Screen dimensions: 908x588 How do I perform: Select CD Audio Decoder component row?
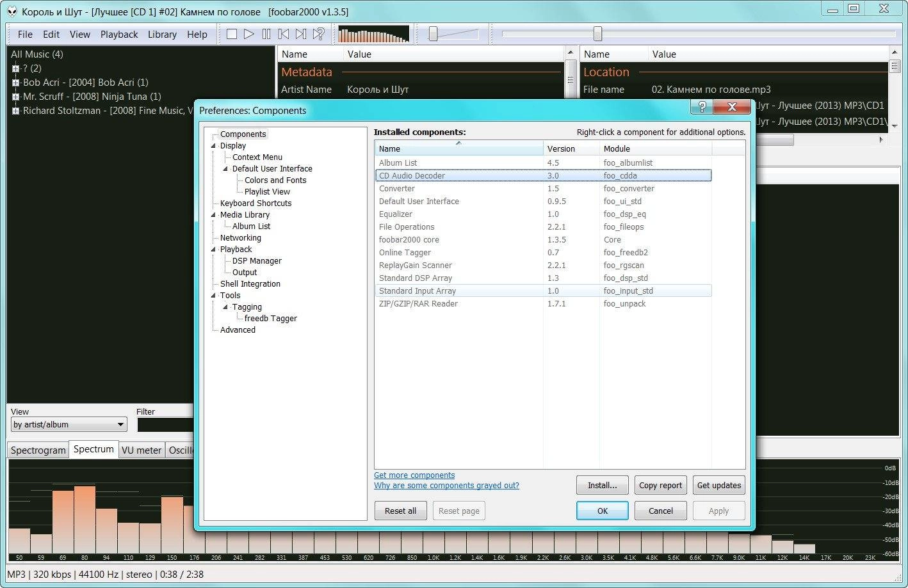click(543, 176)
